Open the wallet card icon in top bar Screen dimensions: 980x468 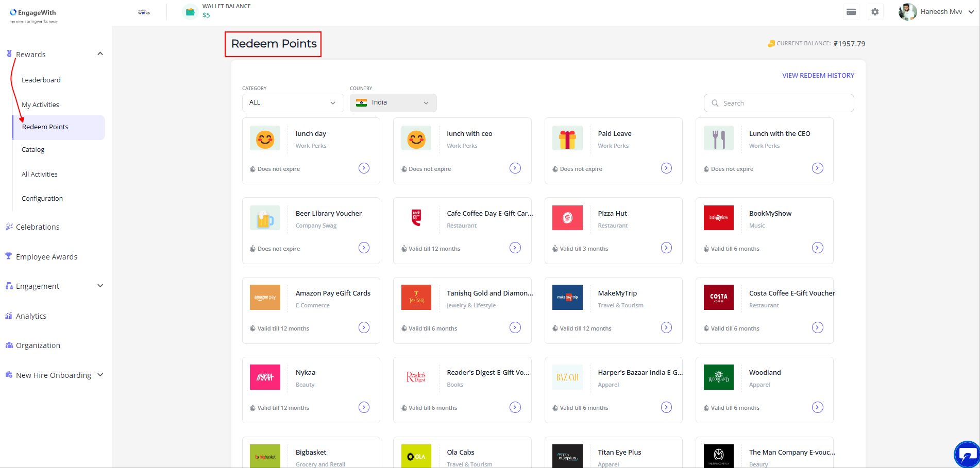point(851,11)
